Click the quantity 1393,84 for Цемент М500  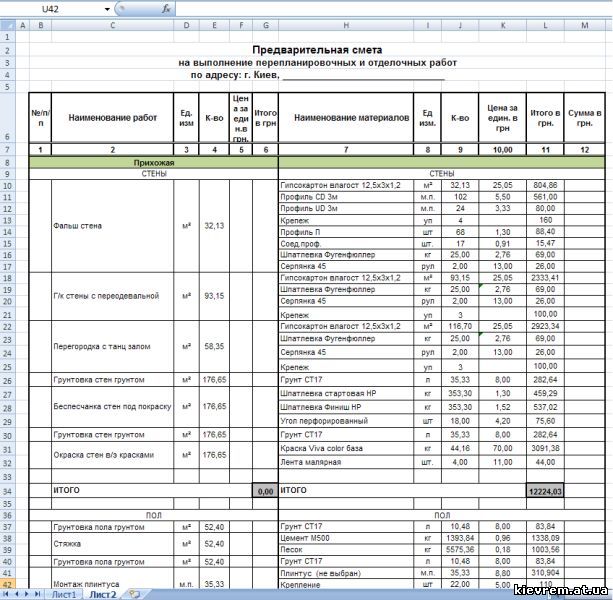click(460, 538)
